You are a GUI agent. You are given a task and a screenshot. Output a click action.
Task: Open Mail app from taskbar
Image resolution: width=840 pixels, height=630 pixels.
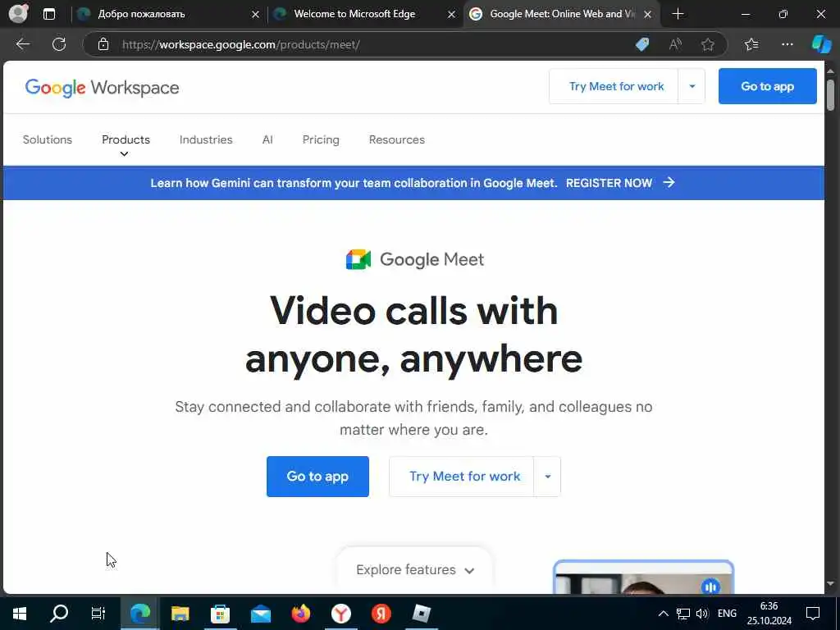click(261, 614)
